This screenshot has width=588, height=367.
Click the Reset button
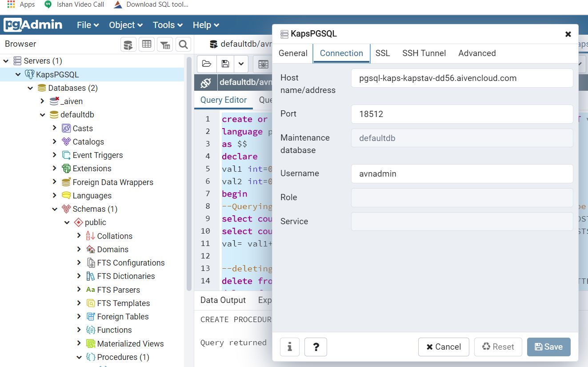[x=498, y=347]
